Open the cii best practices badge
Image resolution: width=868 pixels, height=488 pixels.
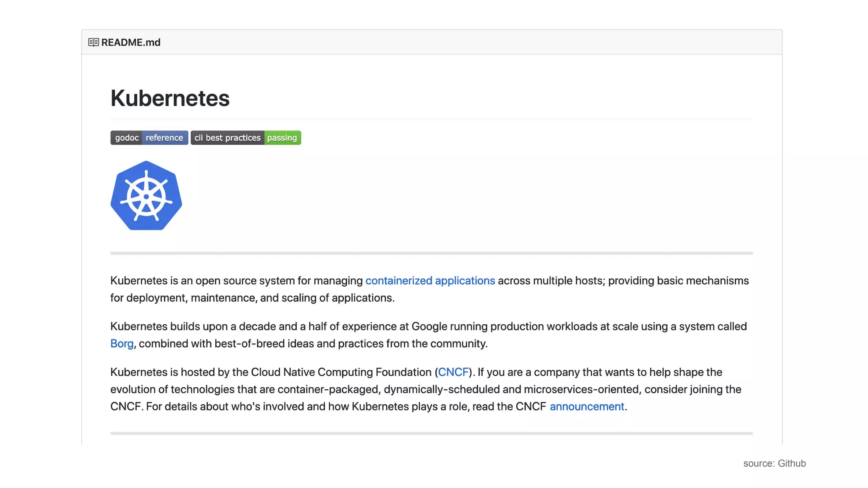coord(228,138)
